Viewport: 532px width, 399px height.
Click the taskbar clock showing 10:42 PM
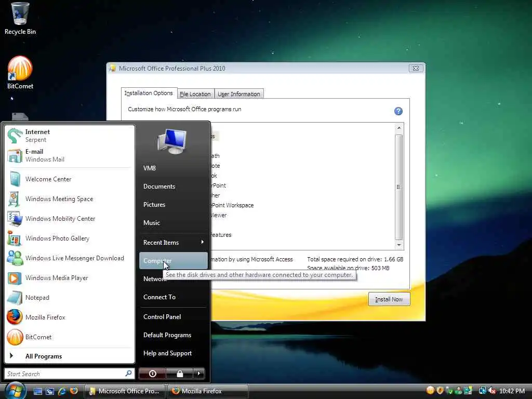[x=512, y=391]
